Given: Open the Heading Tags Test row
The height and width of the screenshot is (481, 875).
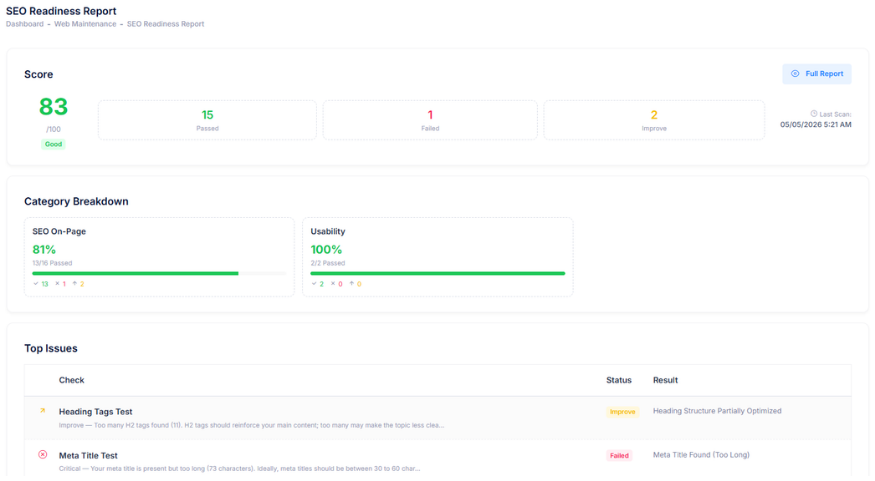Looking at the screenshot, I should coord(438,418).
